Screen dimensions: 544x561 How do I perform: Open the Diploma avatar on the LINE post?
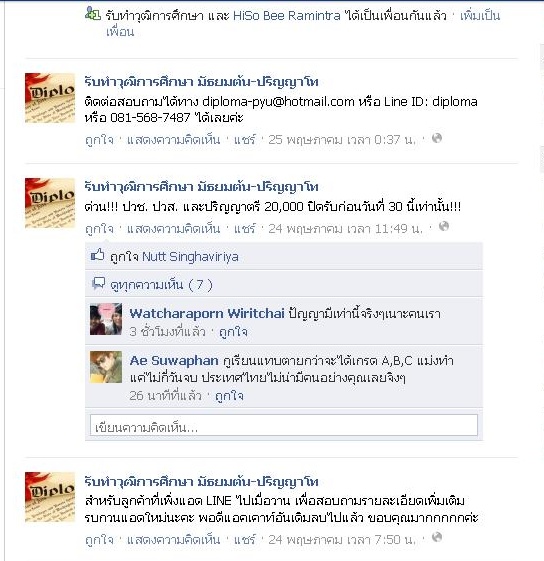[x=50, y=497]
